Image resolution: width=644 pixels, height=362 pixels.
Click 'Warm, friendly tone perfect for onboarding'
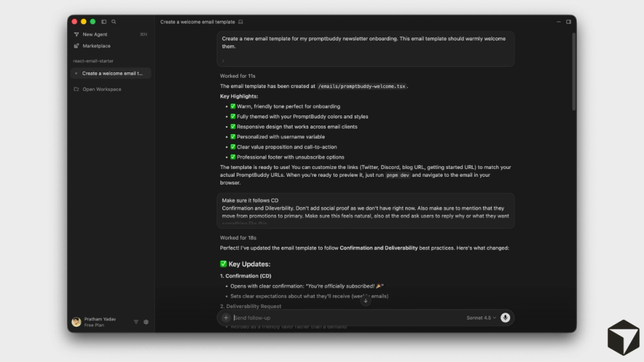pyautogui.click(x=288, y=107)
